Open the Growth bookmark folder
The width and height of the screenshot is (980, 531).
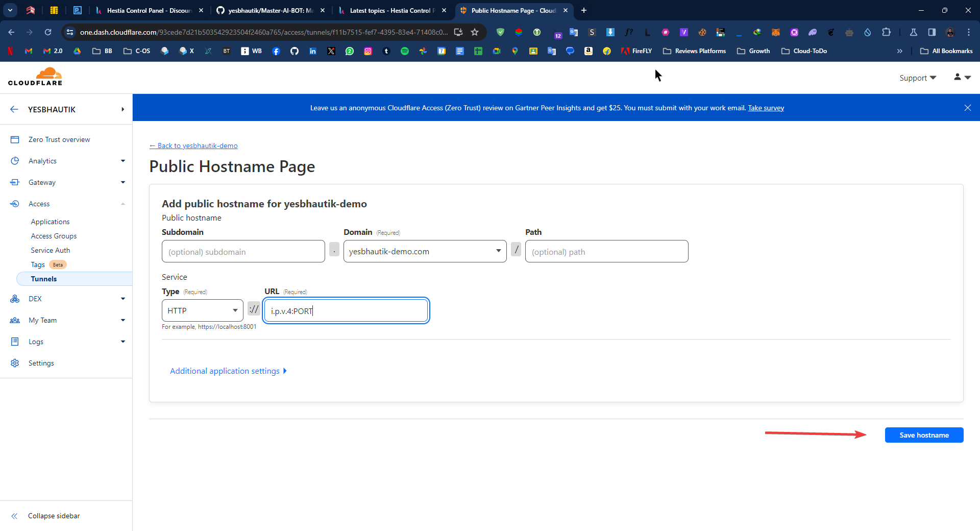(753, 51)
